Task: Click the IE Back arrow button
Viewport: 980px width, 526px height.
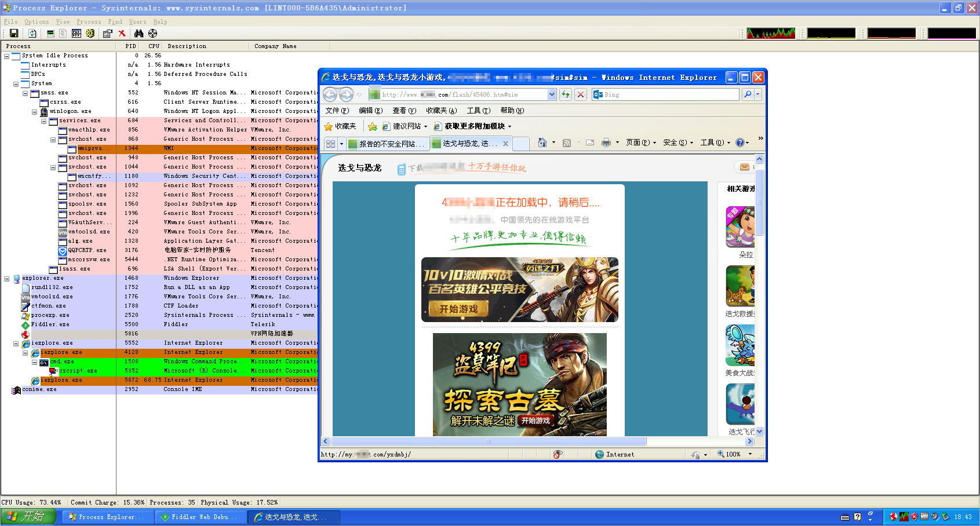Action: [x=330, y=94]
